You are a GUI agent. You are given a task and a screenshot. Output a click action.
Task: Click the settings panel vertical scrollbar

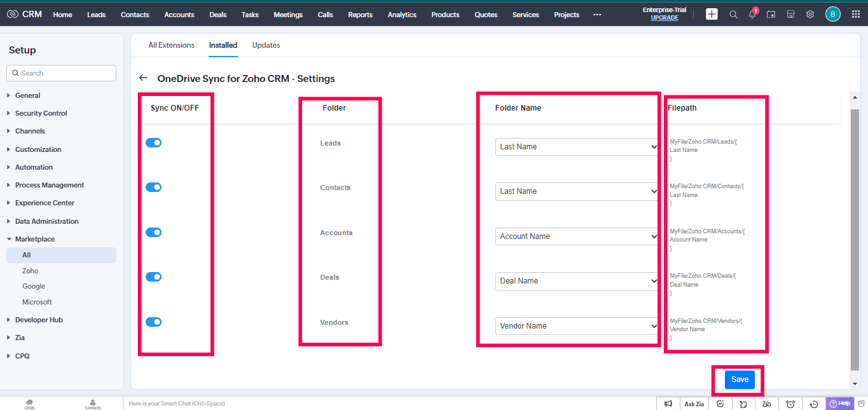click(855, 238)
